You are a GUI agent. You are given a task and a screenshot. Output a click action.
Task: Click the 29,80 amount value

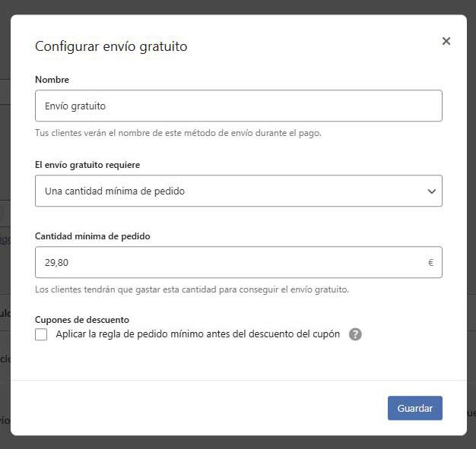[x=56, y=262]
